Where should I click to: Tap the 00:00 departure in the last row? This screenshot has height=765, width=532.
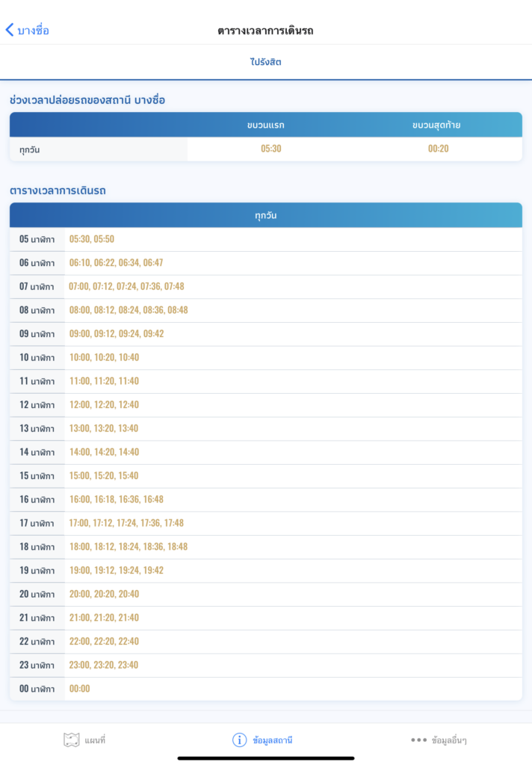coord(79,689)
